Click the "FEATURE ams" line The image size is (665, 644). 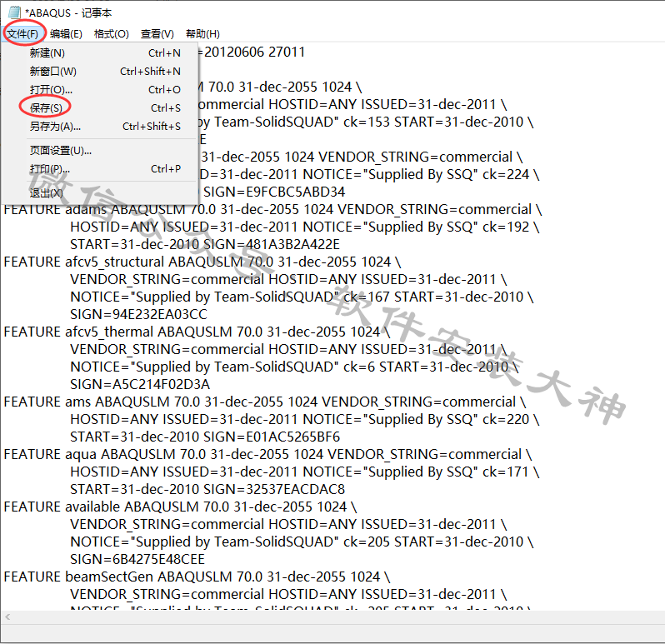tap(265, 402)
